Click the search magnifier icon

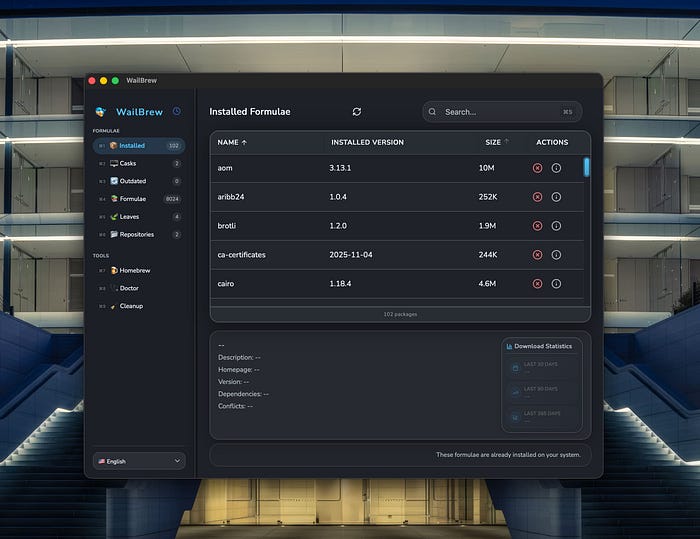coord(432,112)
